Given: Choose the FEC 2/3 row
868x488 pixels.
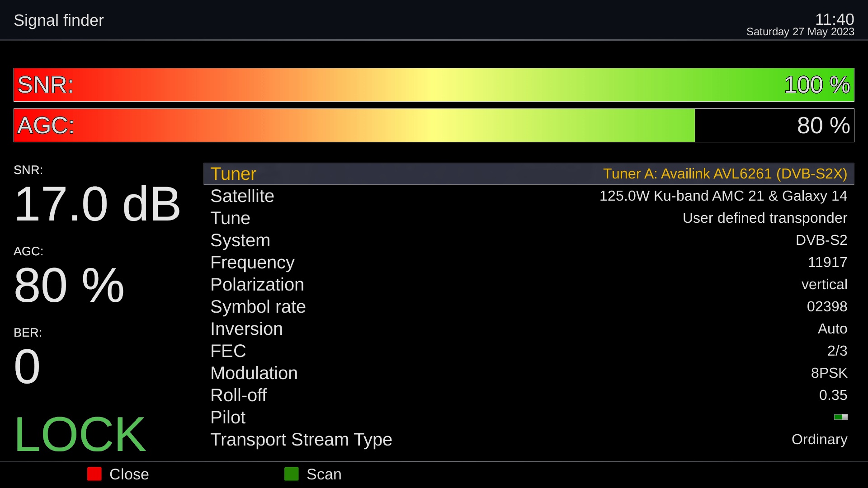Looking at the screenshot, I should (529, 351).
